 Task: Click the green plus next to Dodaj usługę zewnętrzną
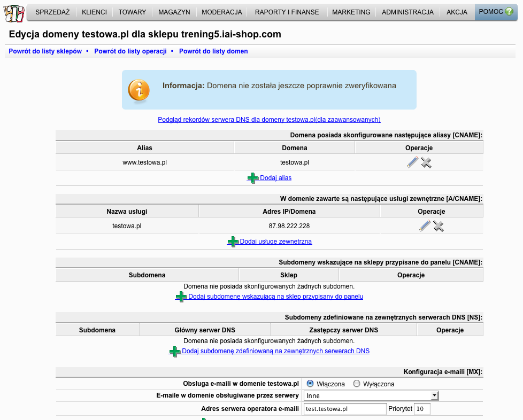point(233,242)
